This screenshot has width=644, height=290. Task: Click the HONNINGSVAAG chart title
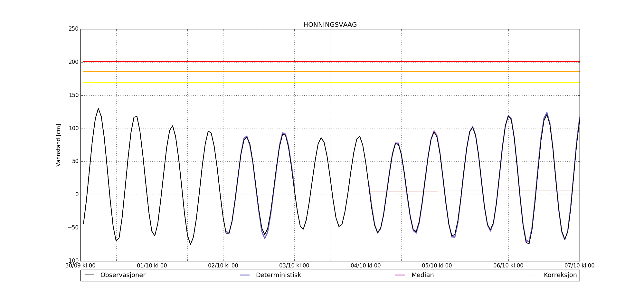click(330, 25)
